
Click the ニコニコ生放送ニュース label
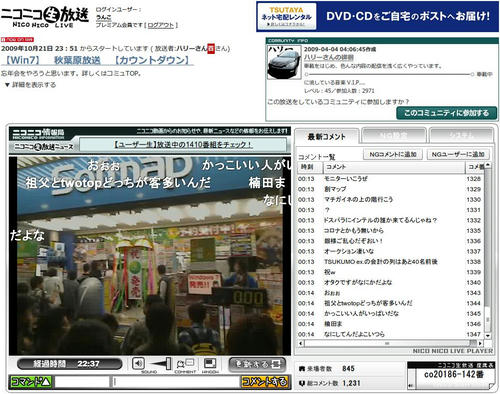pyautogui.click(x=43, y=146)
